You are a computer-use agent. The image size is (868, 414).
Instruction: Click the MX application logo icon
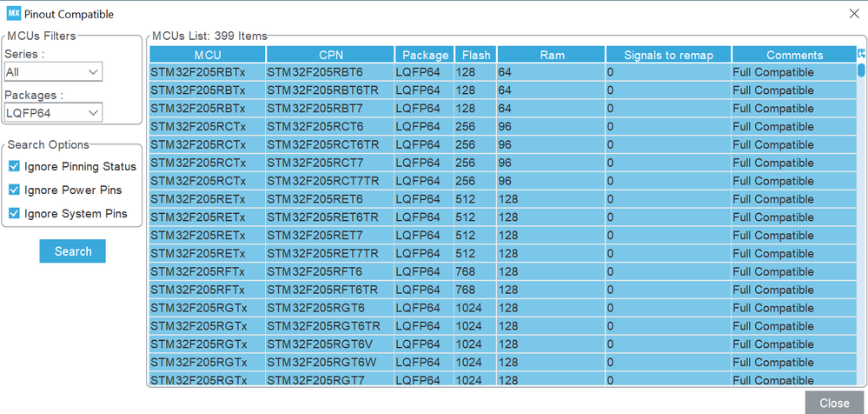coord(13,14)
